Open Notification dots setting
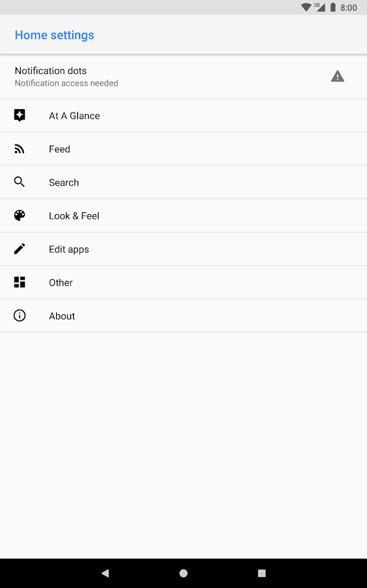The image size is (367, 588). click(183, 77)
